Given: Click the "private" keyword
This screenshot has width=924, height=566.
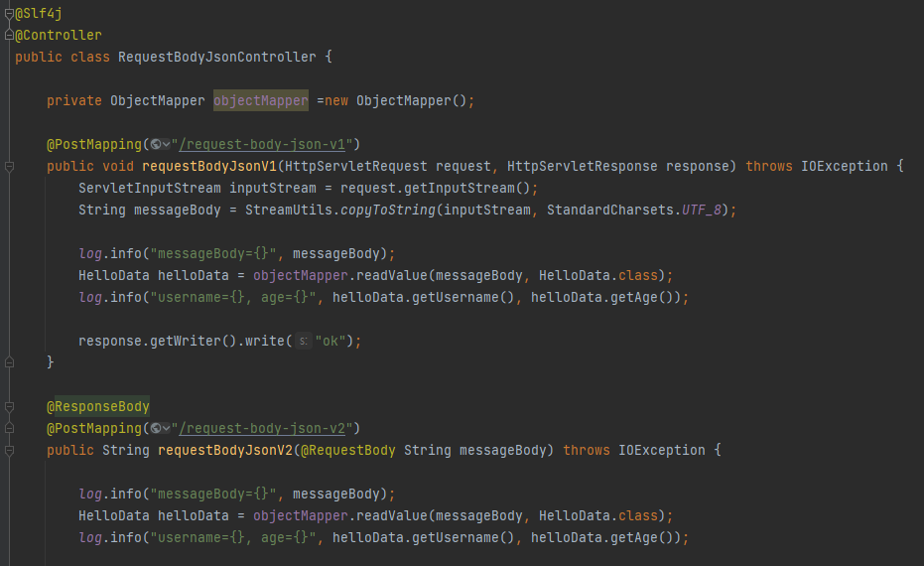Looking at the screenshot, I should coord(74,101).
